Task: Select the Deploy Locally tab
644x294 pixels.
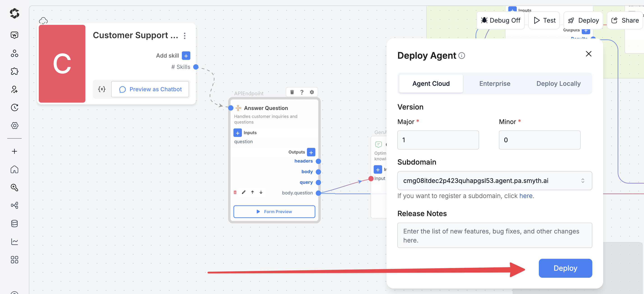Action: pyautogui.click(x=558, y=84)
